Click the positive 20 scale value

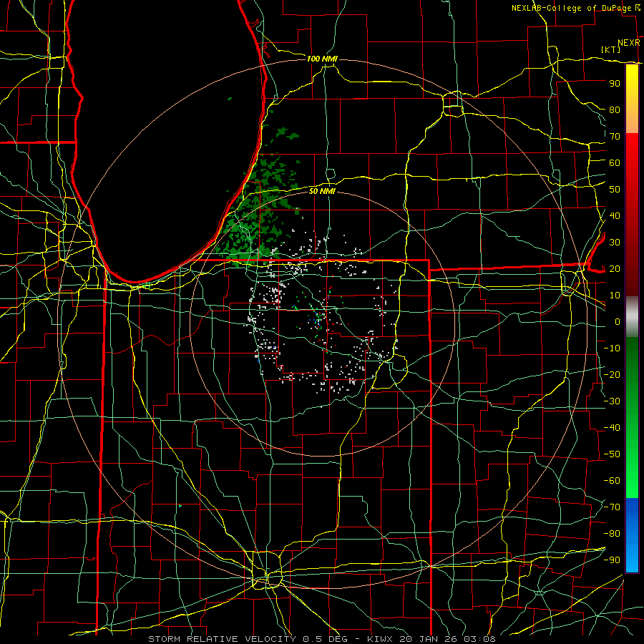click(x=615, y=268)
